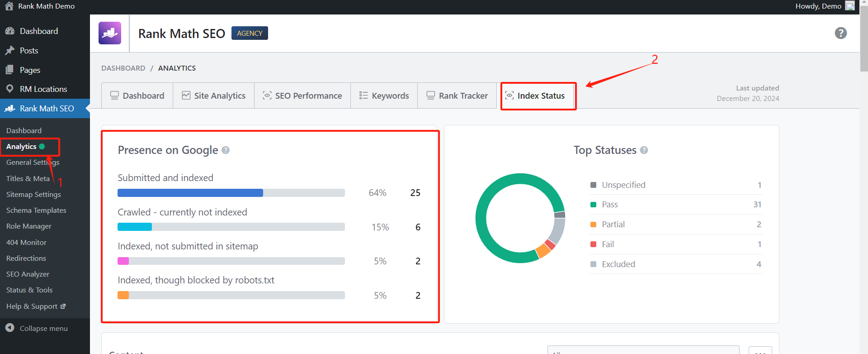Click help tooltip next to Presence on Google
The width and height of the screenshot is (868, 354).
pyautogui.click(x=226, y=150)
